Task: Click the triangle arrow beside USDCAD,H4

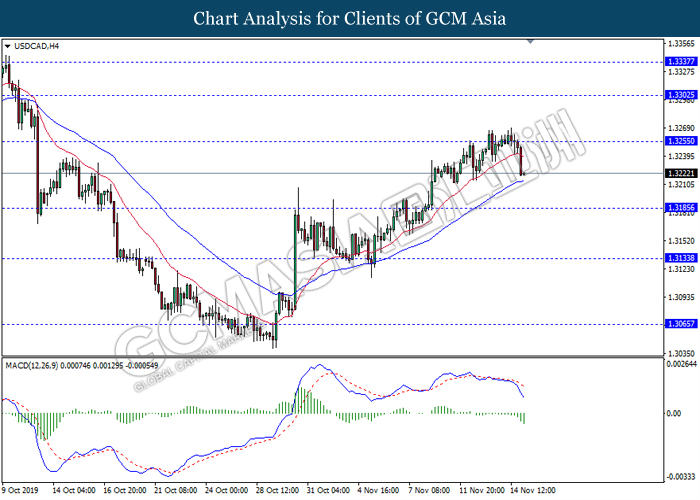Action: 9,46
